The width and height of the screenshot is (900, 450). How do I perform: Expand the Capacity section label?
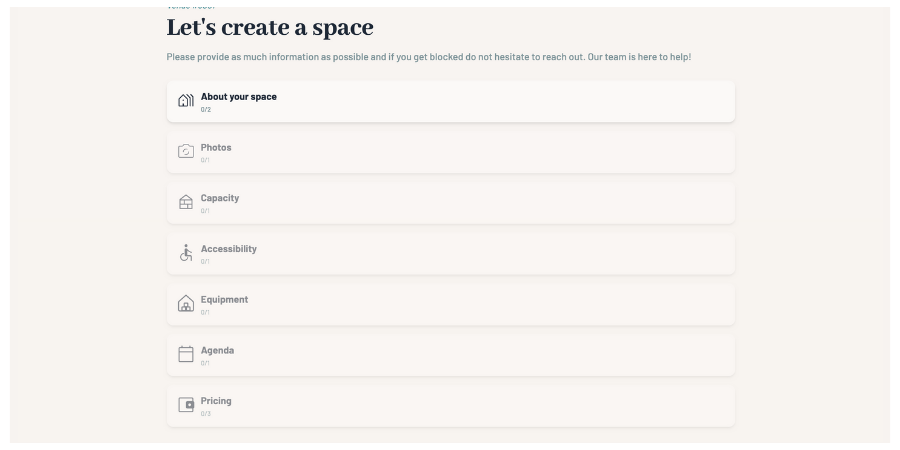click(x=219, y=198)
